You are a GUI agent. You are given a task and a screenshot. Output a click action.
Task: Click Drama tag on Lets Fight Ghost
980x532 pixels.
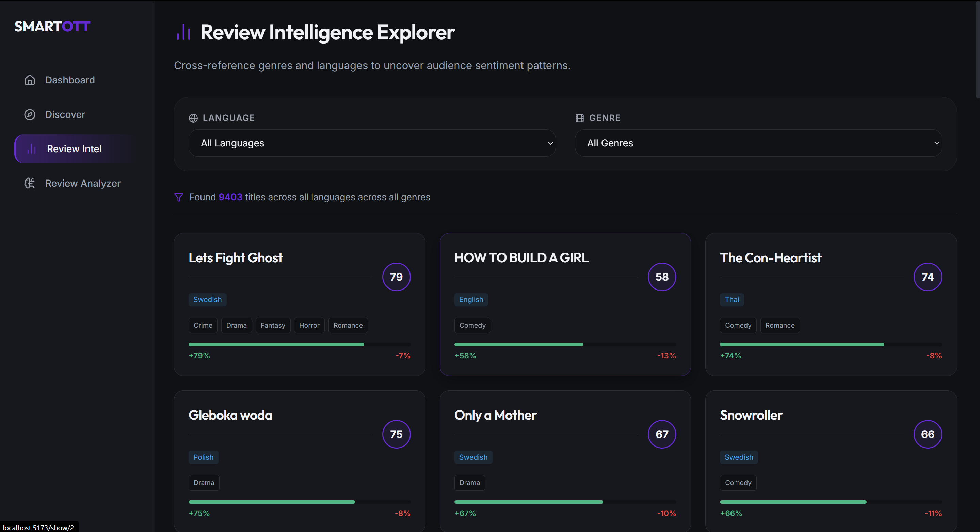(236, 325)
